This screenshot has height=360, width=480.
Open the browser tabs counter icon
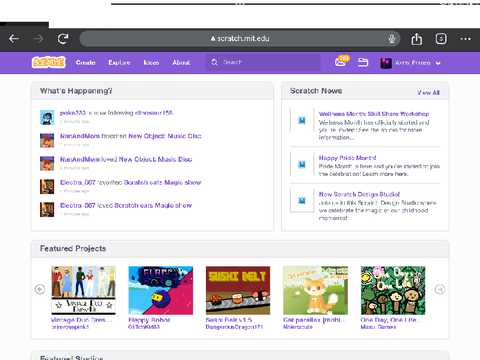441,39
